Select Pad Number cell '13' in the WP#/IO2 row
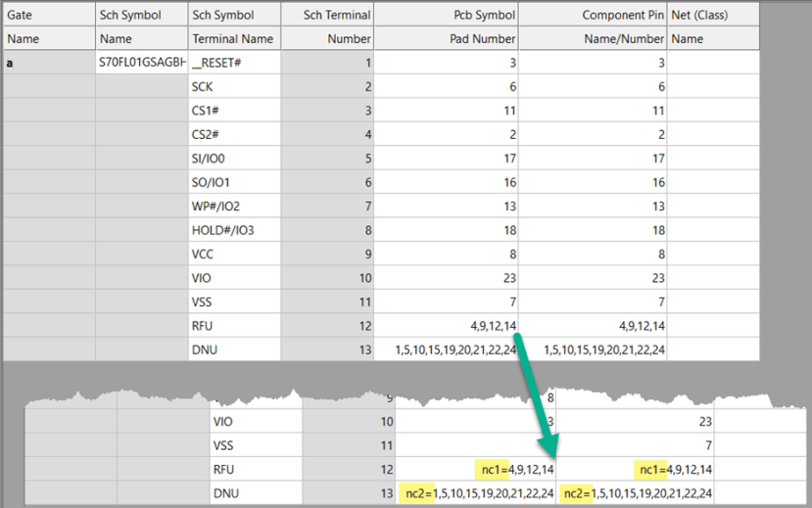 (x=447, y=206)
